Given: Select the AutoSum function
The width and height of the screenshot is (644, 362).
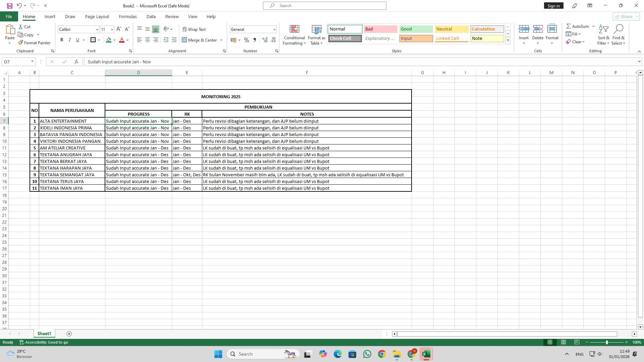Looking at the screenshot, I should click(x=578, y=26).
